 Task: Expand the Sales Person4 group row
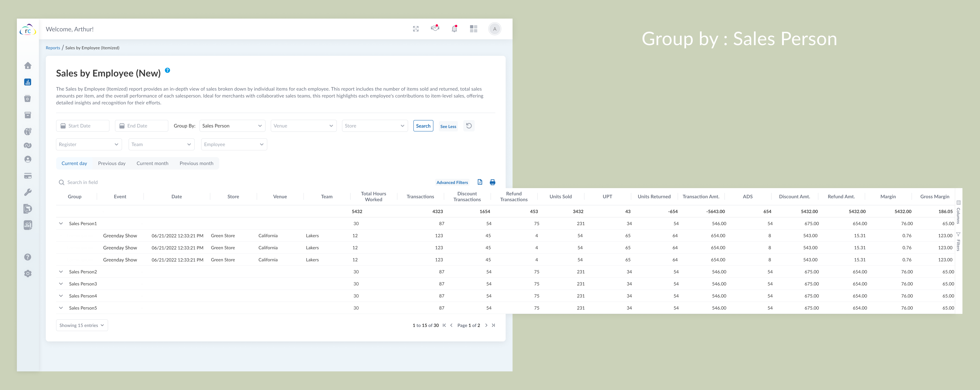(61, 296)
